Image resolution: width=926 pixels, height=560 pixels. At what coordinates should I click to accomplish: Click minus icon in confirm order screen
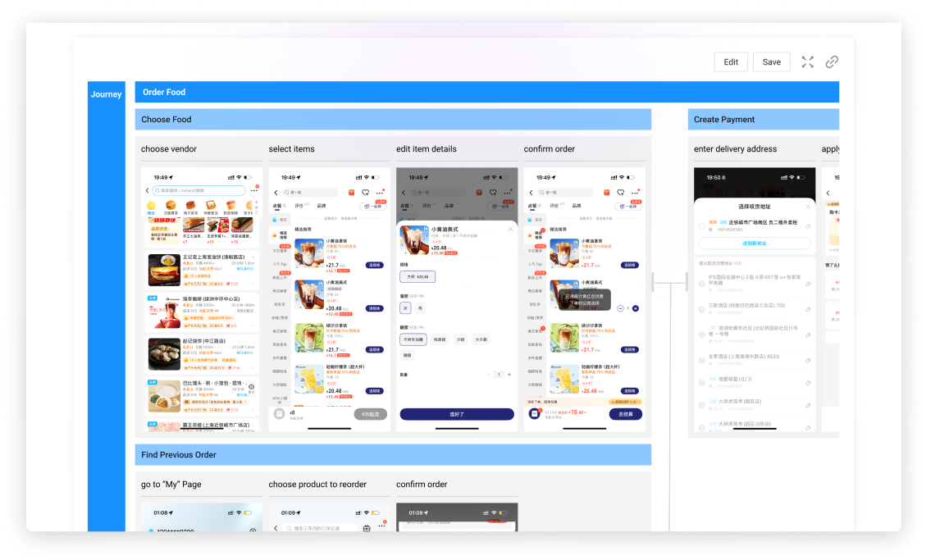620,308
